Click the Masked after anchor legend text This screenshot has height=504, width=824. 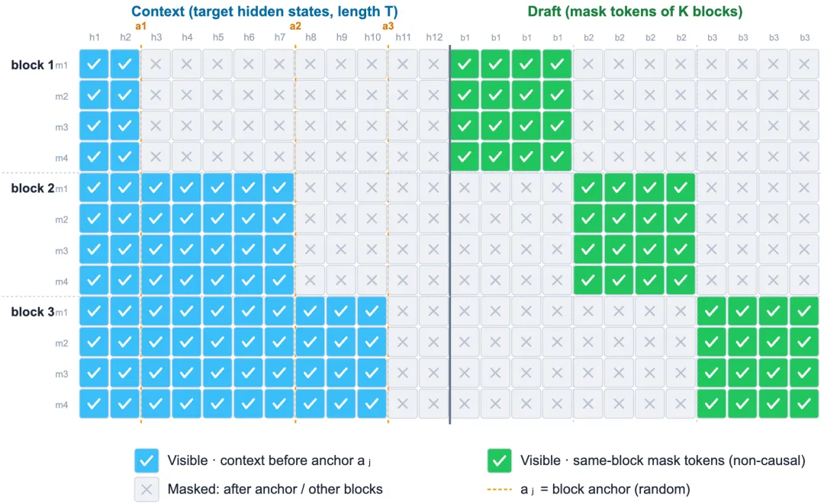(x=275, y=490)
